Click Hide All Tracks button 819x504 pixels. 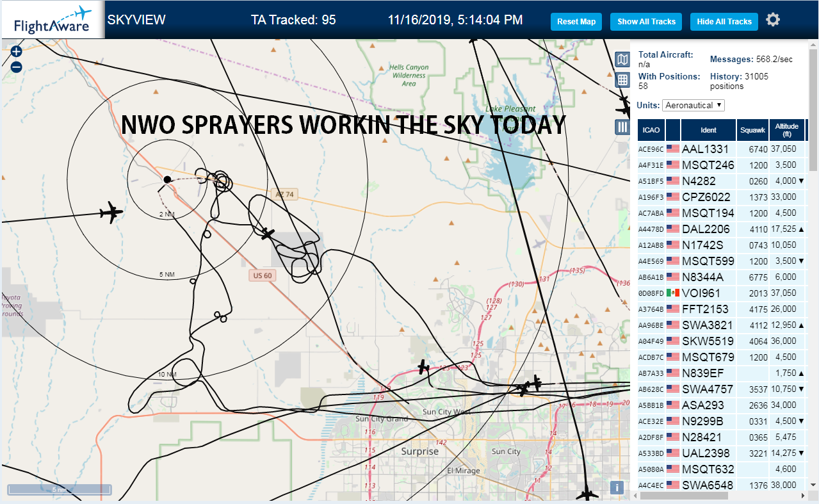(x=724, y=21)
